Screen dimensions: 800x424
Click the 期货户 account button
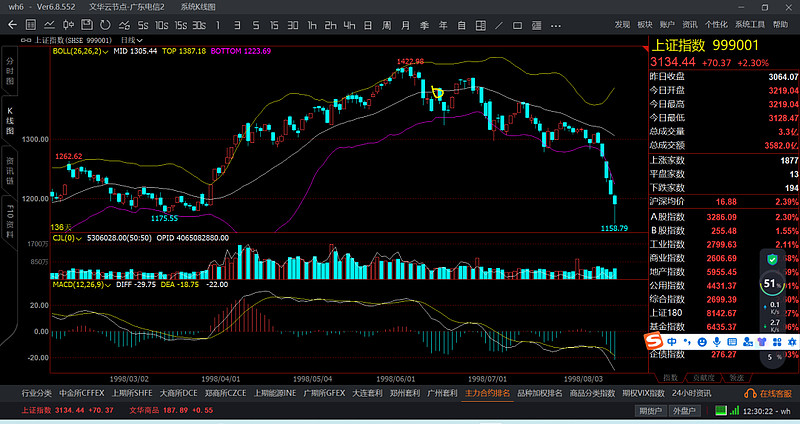click(650, 411)
